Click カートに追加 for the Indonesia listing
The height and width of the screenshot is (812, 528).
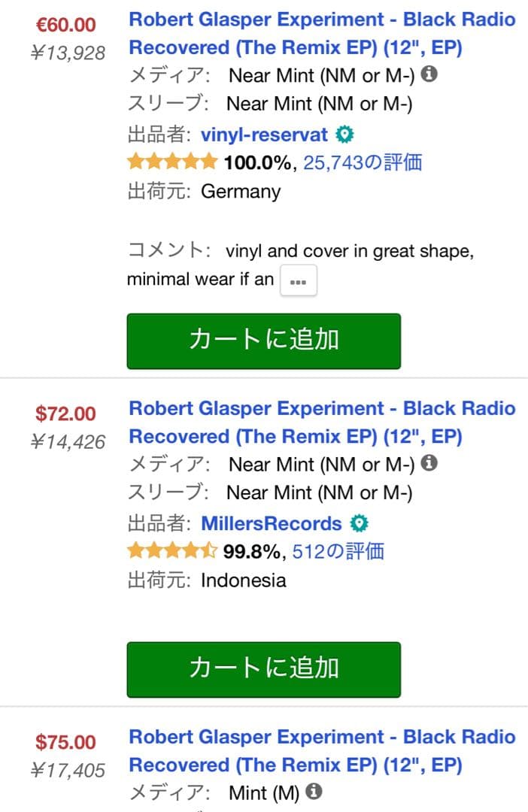(264, 670)
